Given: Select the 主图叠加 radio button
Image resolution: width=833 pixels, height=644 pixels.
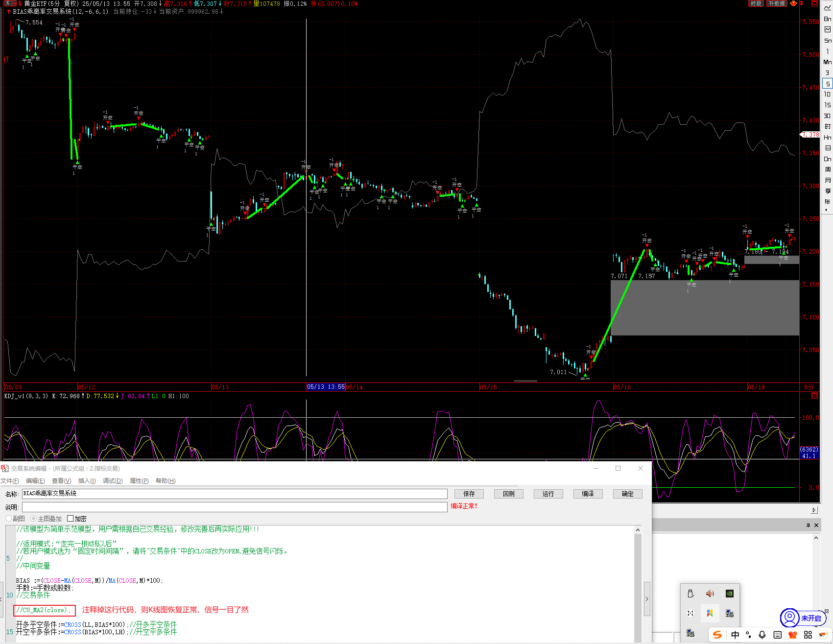Looking at the screenshot, I should coord(34,519).
